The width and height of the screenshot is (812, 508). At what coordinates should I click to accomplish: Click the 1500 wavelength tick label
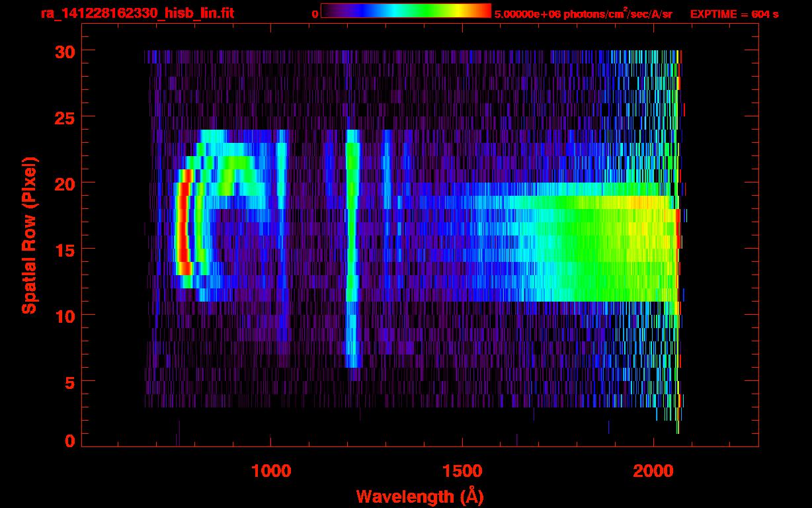pos(462,471)
